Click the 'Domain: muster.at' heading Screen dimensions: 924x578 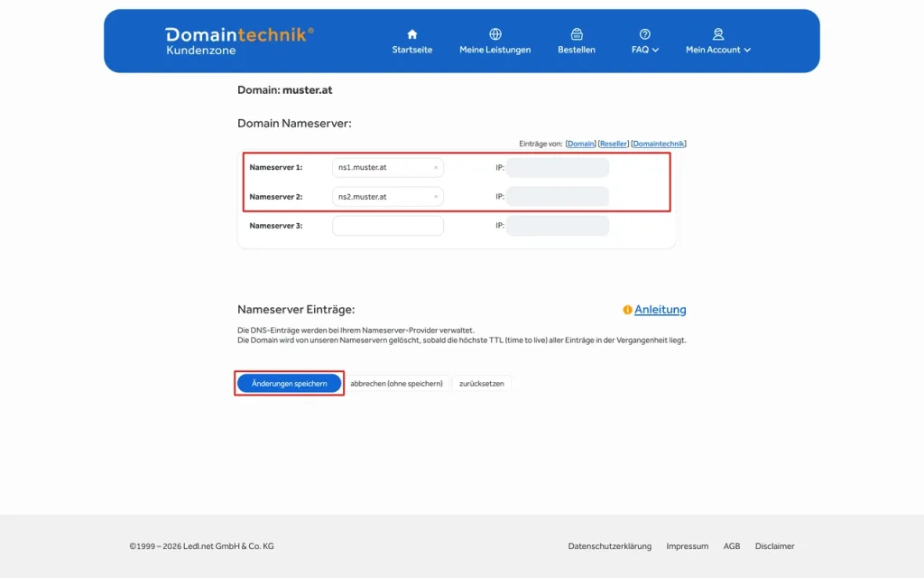284,90
